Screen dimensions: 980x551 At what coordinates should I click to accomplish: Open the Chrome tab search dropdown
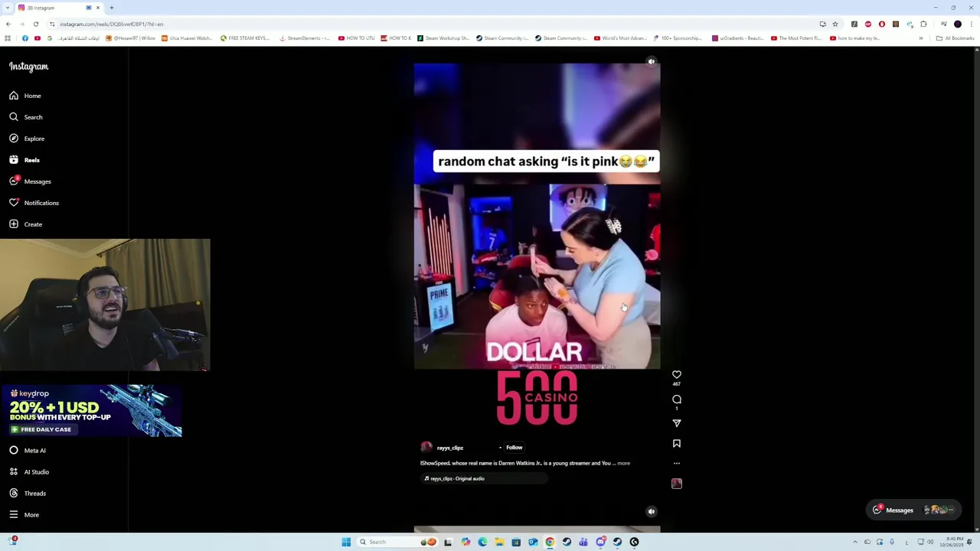(8, 8)
